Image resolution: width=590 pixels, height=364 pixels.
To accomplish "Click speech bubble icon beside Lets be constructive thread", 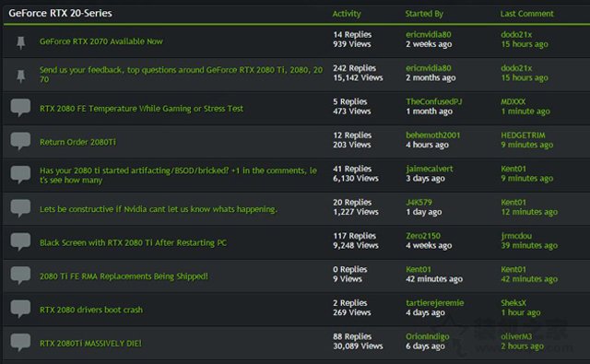I will point(20,208).
